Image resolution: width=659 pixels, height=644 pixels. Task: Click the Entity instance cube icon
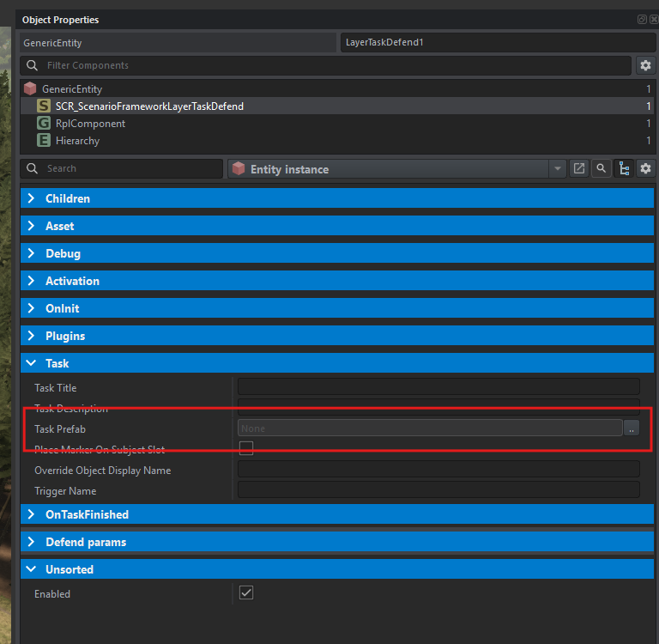[x=239, y=168]
